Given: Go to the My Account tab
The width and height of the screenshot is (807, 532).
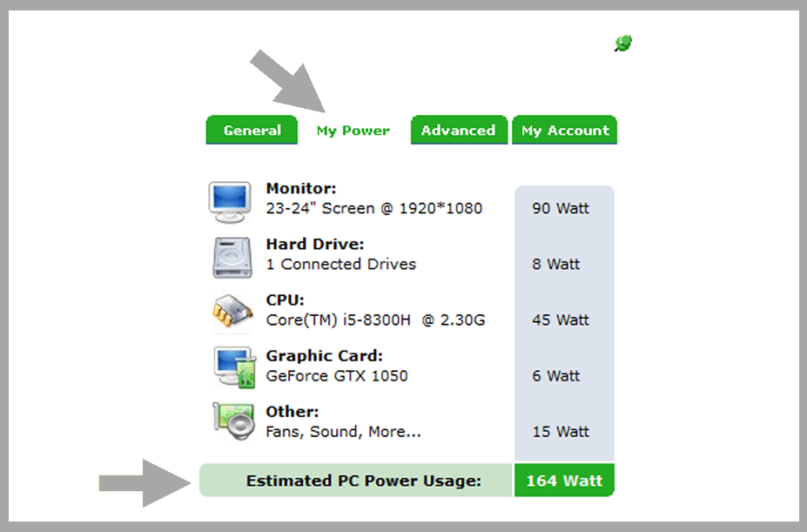Looking at the screenshot, I should click(x=564, y=130).
